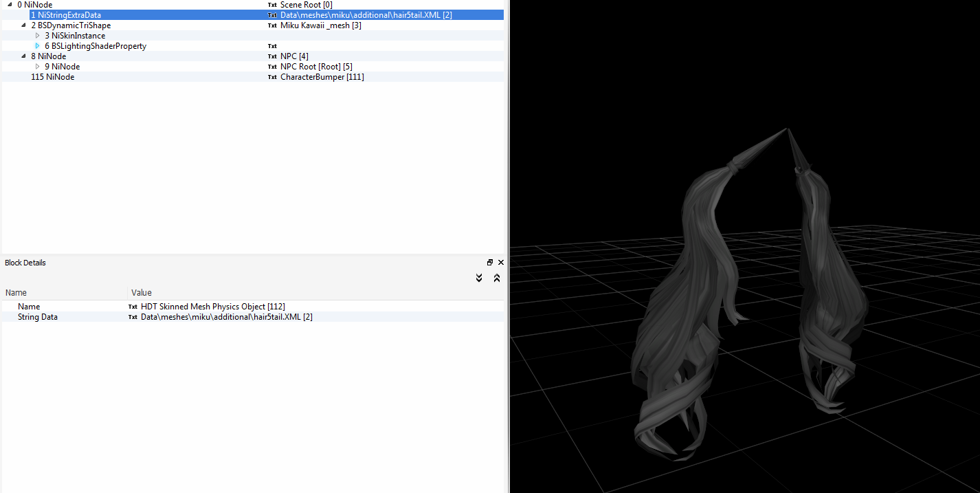Click Txt icon beside Miku Kawaii _mesh
The width and height of the screenshot is (980, 493).
(272, 25)
